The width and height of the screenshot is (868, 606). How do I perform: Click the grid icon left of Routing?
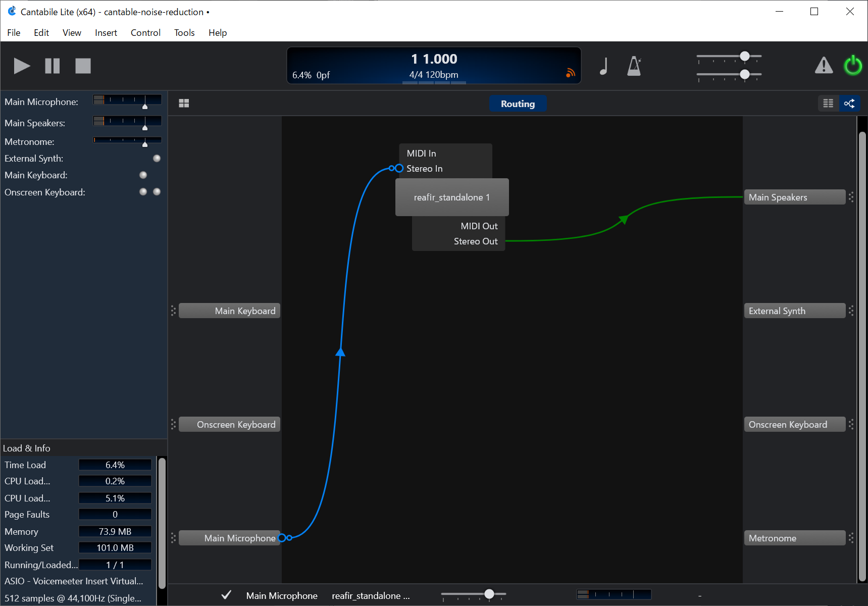184,104
